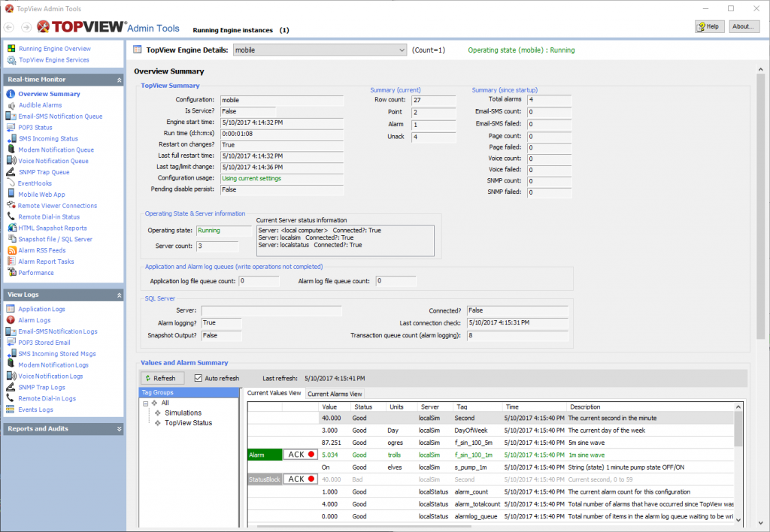The width and height of the screenshot is (770, 532).
Task: Go back using the back arrow
Action: click(9, 28)
